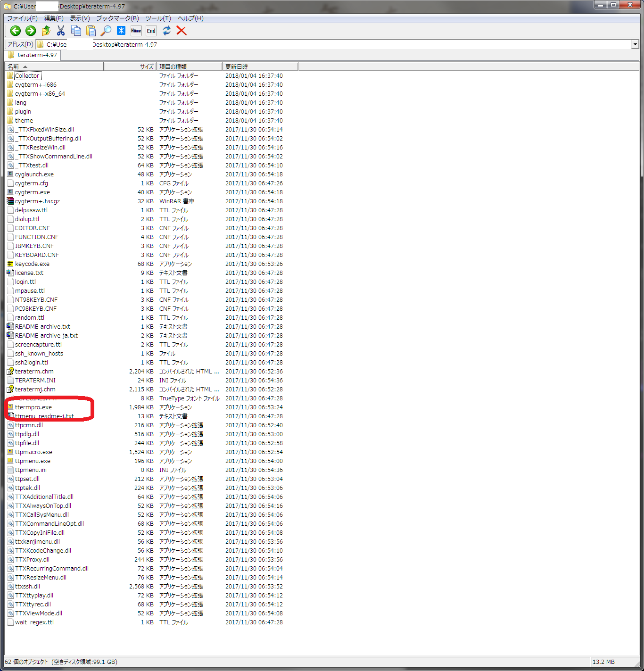This screenshot has width=644, height=671.
Task: Select the TTXProxy.dll file
Action: pos(32,559)
